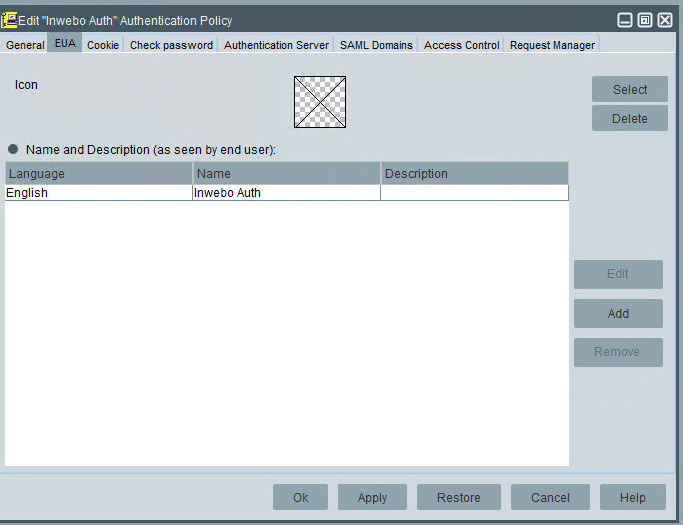
Task: Add a new language entry
Action: click(x=618, y=313)
